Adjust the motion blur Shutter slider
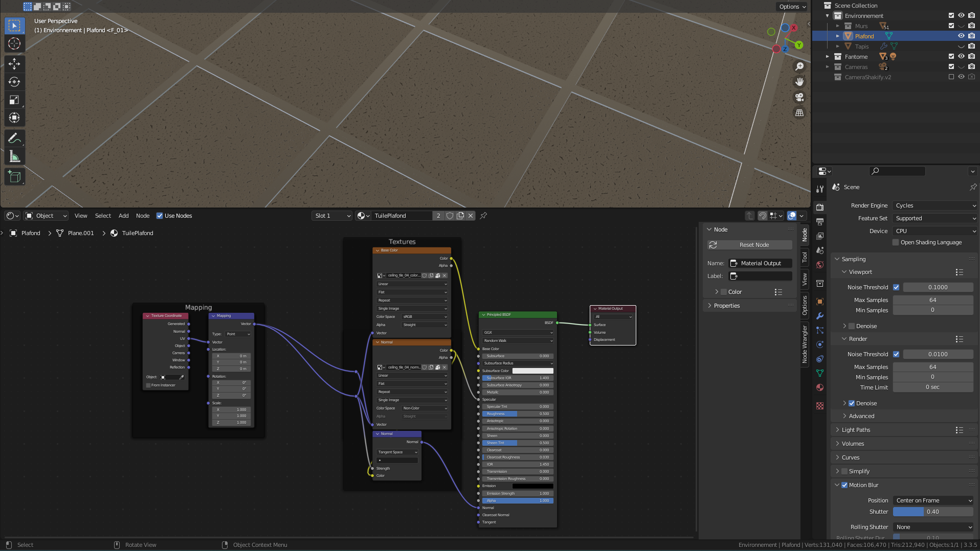 [932, 512]
